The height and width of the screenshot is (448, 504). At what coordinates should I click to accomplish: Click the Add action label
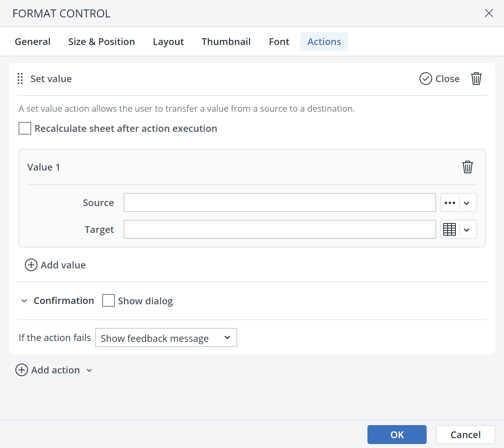(x=56, y=370)
